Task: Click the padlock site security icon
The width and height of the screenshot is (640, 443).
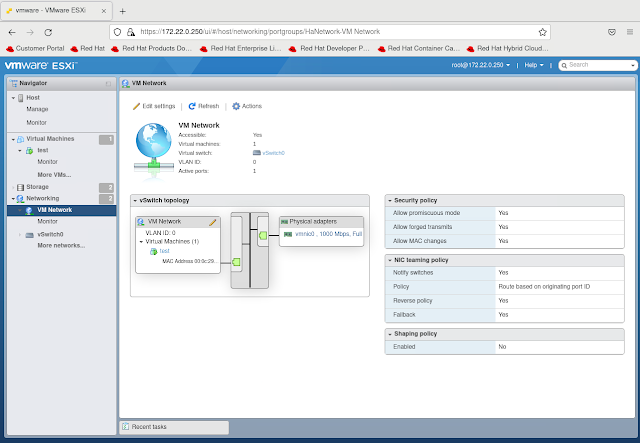Action: pos(131,32)
